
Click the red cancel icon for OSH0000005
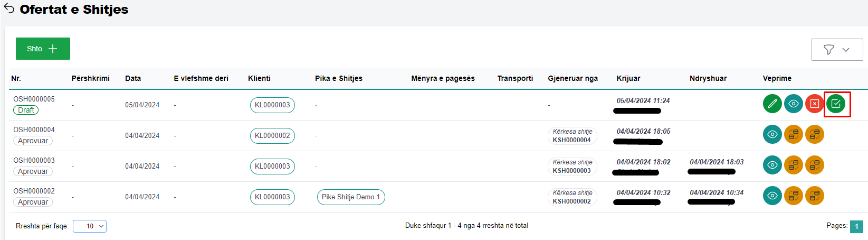coord(814,104)
